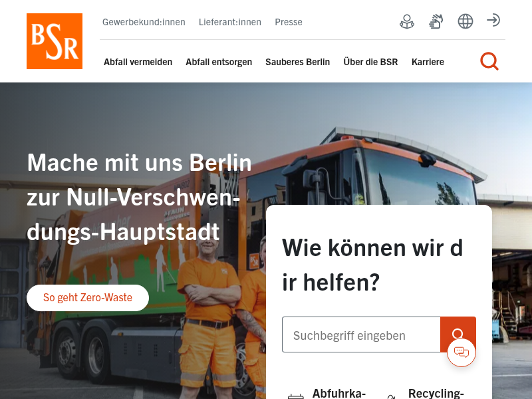
Task: Focus the Suchbegriff eingeben field
Action: click(361, 334)
